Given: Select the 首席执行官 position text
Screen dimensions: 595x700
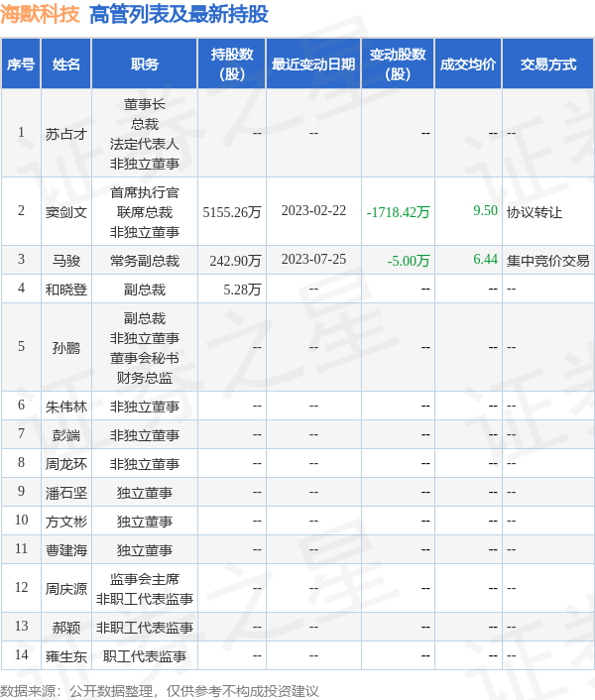Looking at the screenshot, I should pyautogui.click(x=145, y=192).
